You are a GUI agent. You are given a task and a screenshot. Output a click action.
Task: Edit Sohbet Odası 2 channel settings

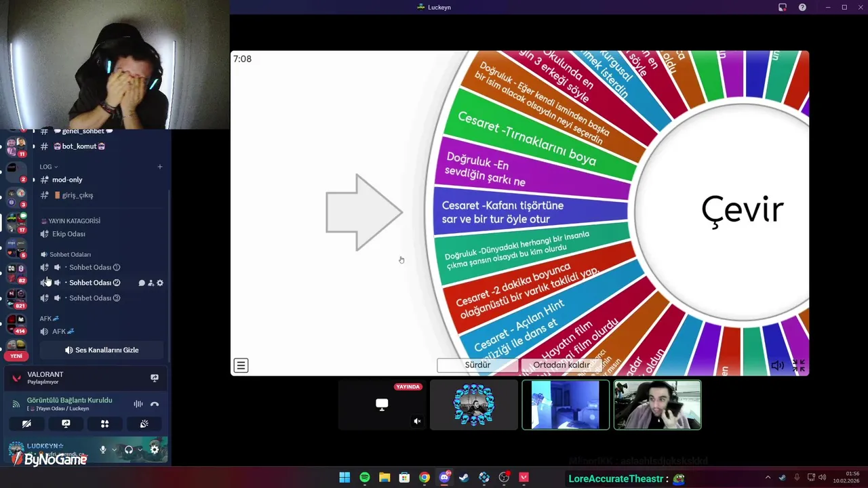[x=160, y=283]
